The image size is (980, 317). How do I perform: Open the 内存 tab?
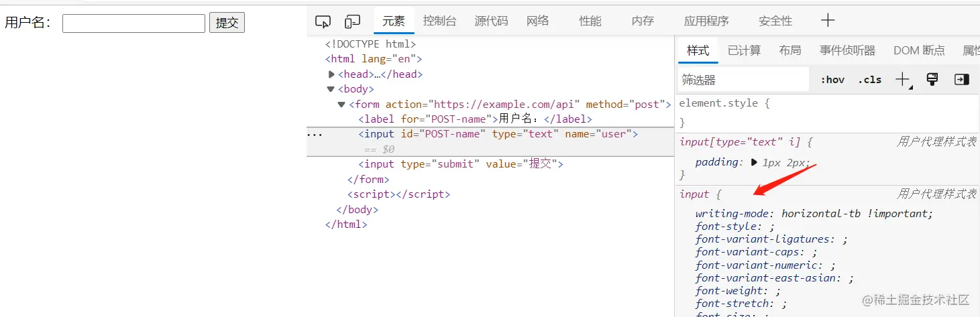(643, 21)
